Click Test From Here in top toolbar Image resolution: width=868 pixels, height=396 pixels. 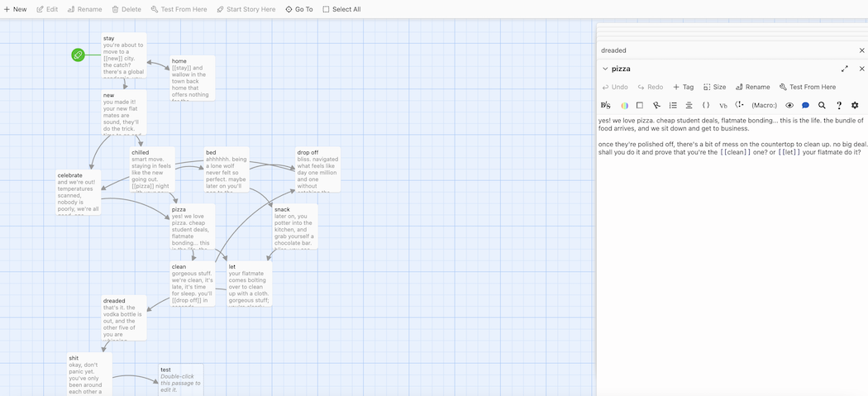click(179, 9)
